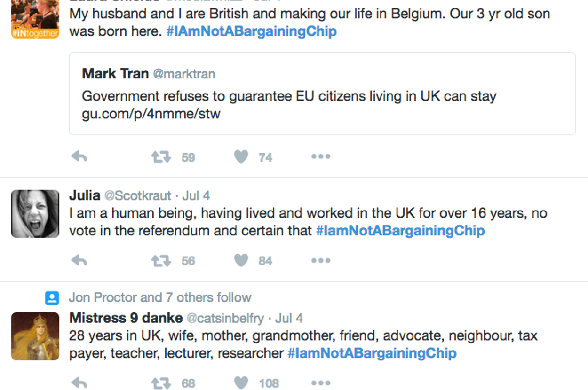588x390 pixels.
Task: Open more options on Julia's tweet
Action: point(321,261)
